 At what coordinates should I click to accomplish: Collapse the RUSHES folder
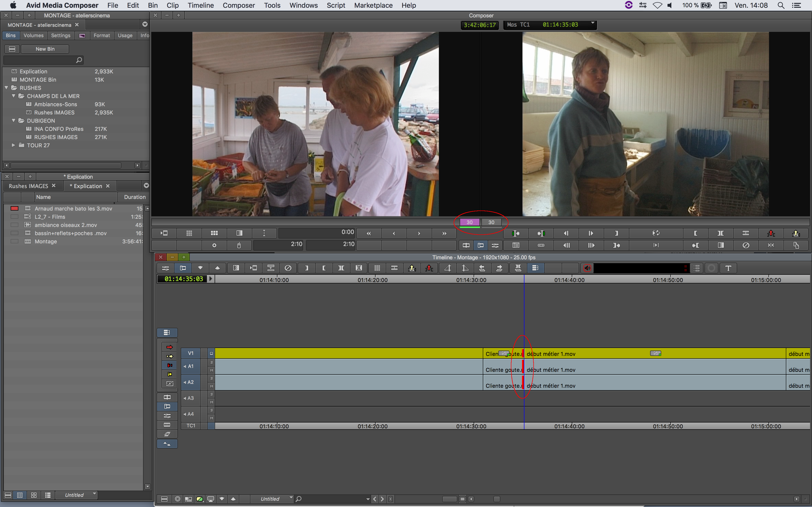click(x=6, y=88)
